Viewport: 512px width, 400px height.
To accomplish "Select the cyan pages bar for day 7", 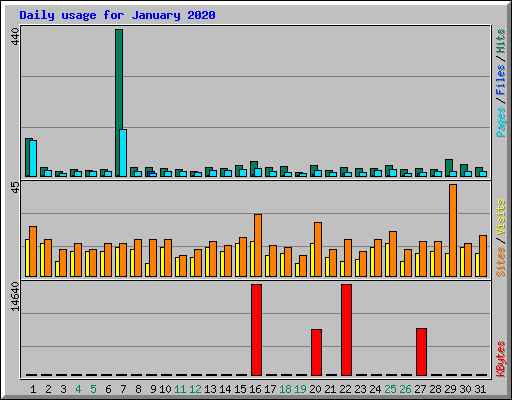I will 123,153.
